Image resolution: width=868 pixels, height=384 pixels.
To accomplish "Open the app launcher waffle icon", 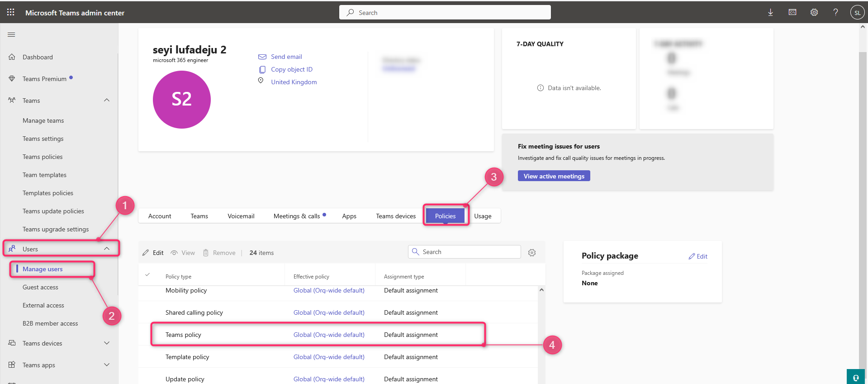I will point(11,12).
